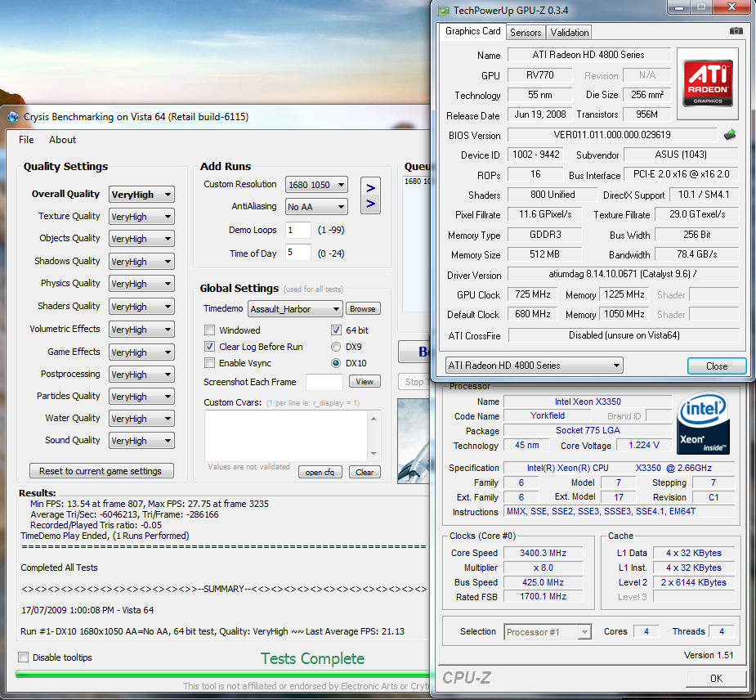
Task: Open the Particles Quality dropdown
Action: point(141,396)
